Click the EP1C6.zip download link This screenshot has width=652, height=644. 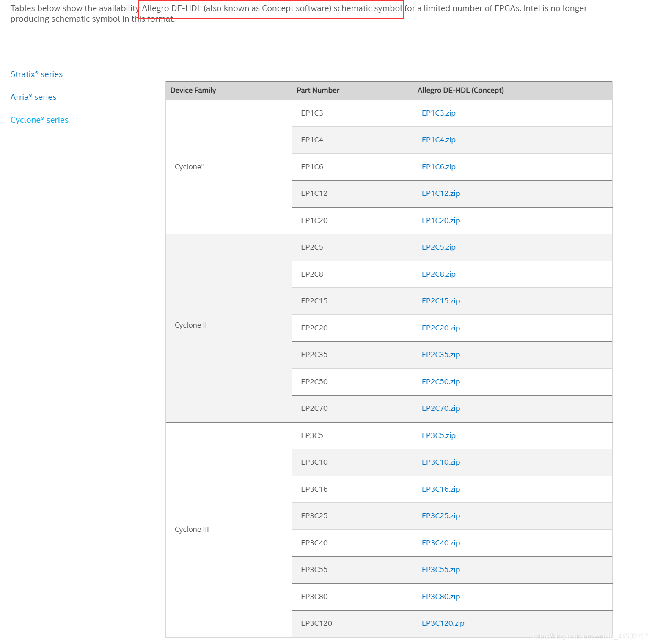point(438,167)
